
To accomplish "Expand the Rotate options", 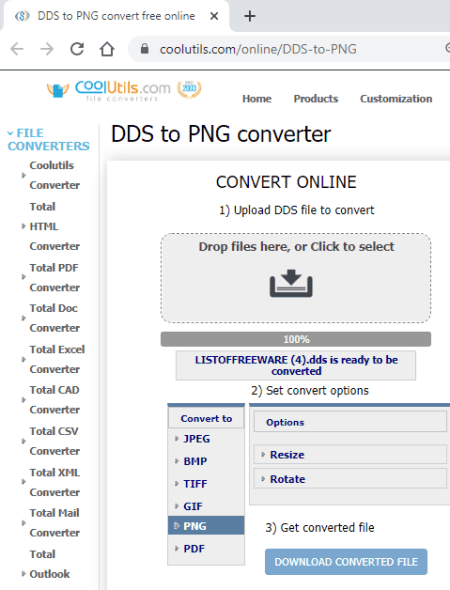I will point(350,479).
